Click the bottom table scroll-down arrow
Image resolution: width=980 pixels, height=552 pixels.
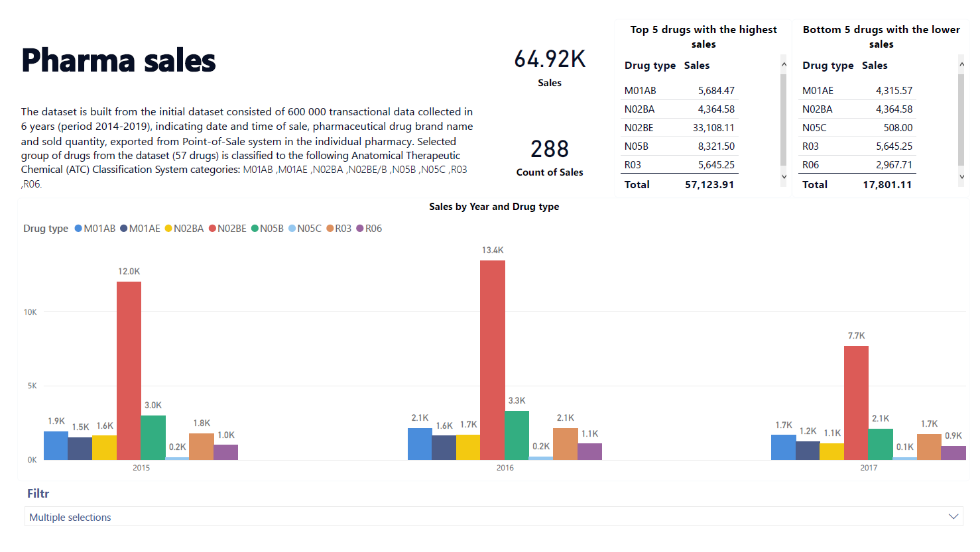tap(961, 177)
